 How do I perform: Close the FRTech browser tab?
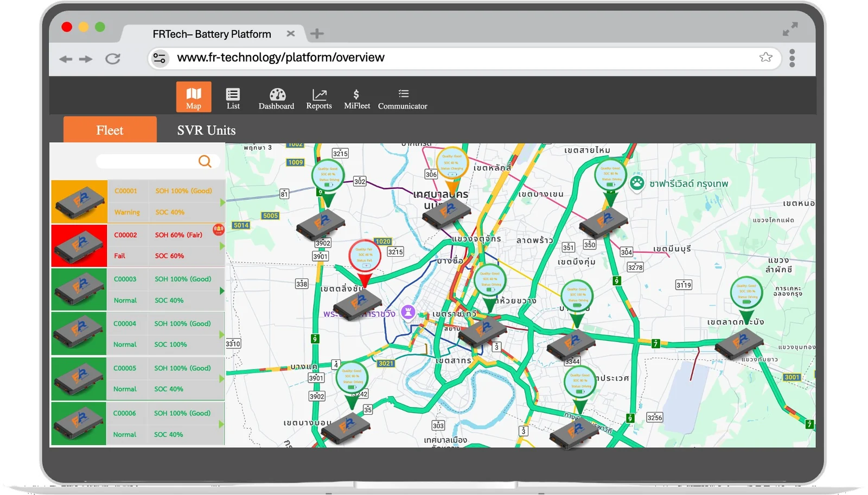point(291,34)
